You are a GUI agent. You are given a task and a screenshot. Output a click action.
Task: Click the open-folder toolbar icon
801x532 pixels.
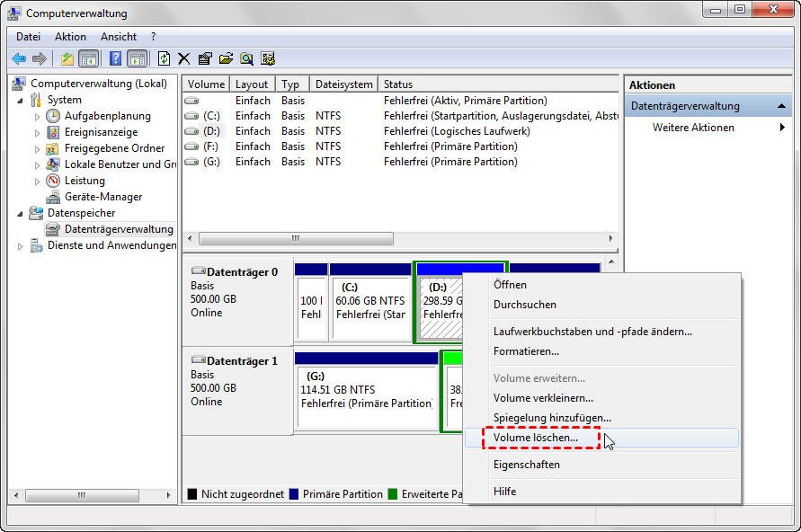[x=225, y=58]
